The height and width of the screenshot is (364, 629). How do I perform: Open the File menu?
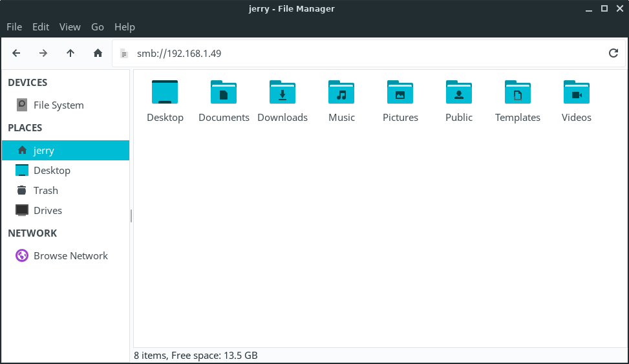point(14,27)
